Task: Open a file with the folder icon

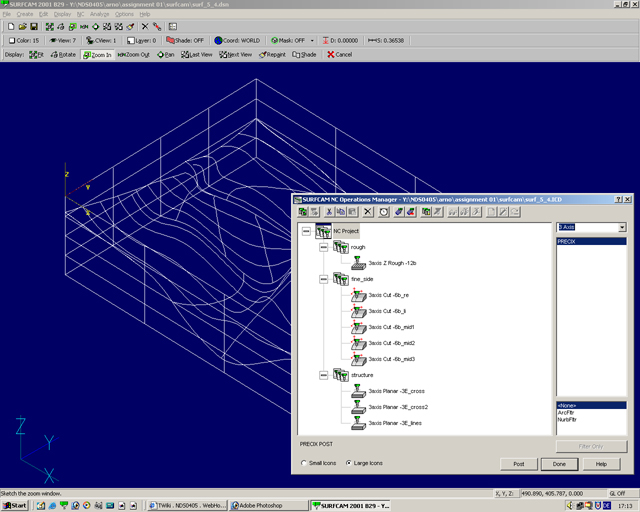Action: click(x=22, y=27)
